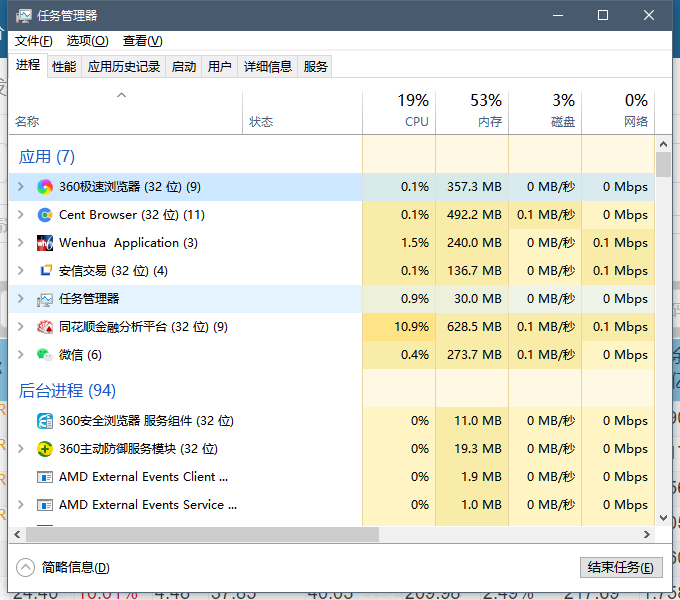
Task: Expand the 360主动防御服务模块 row
Action: 20,449
